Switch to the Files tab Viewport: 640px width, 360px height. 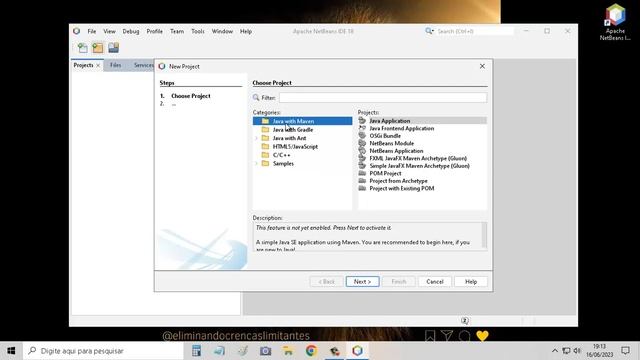pos(116,65)
